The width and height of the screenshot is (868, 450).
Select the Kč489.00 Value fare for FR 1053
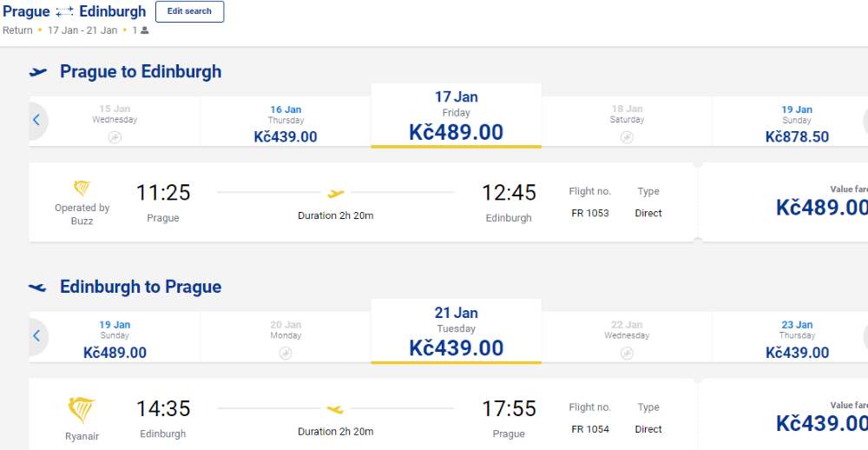click(x=820, y=208)
